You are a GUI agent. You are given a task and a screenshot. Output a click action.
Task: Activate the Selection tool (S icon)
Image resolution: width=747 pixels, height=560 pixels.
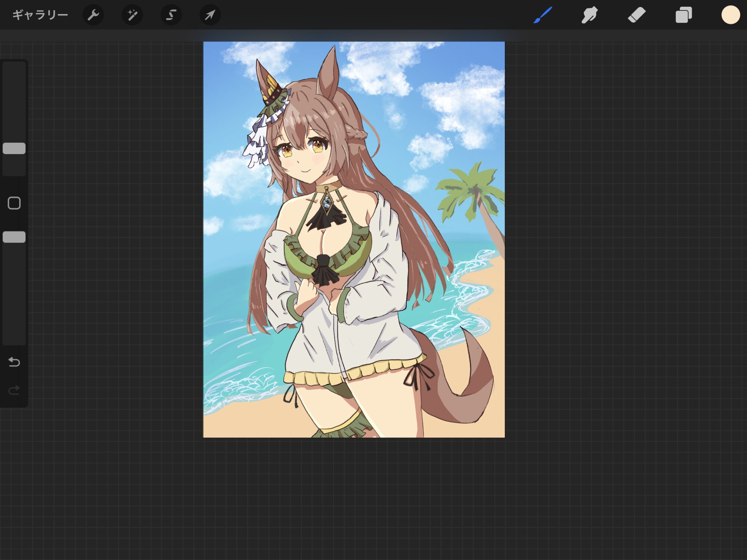click(x=171, y=15)
